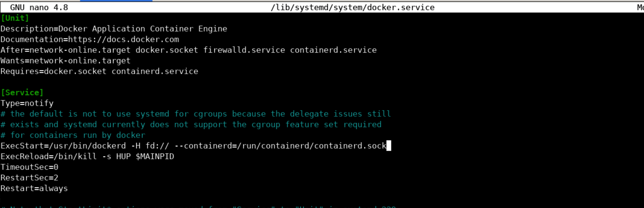
Task: Place cursor on Restart=always line
Action: (x=34, y=189)
